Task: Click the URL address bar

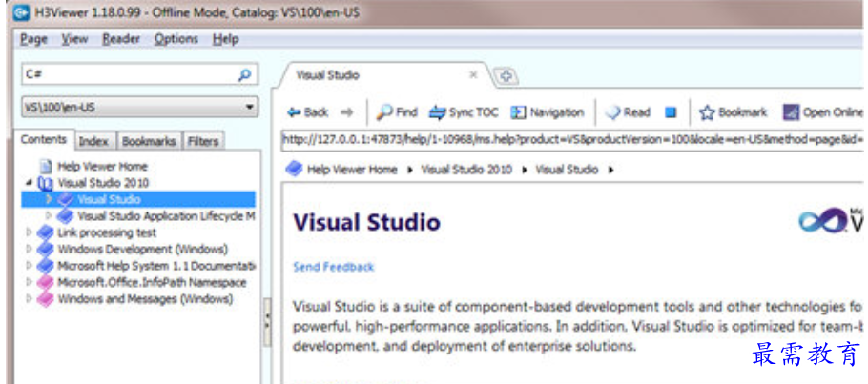Action: coord(573,139)
